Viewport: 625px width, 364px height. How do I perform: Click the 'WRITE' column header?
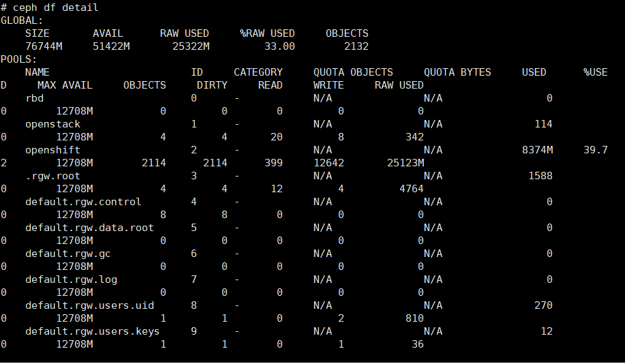[x=329, y=85]
